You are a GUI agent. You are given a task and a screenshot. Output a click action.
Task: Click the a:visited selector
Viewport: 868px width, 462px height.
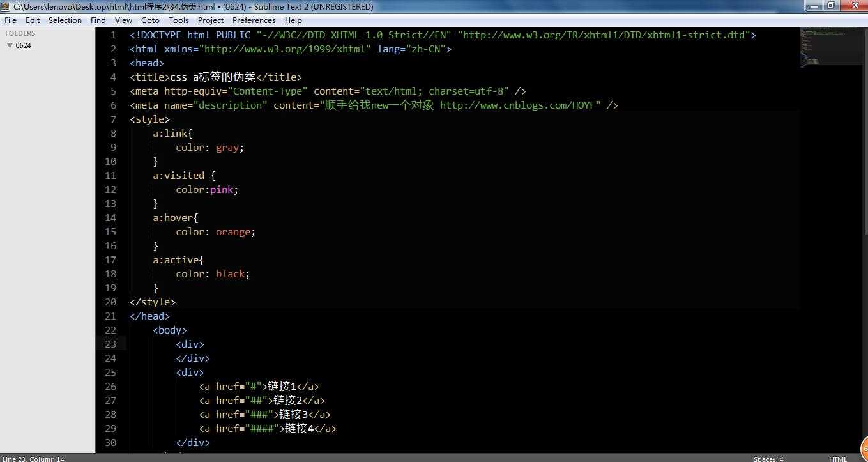178,176
